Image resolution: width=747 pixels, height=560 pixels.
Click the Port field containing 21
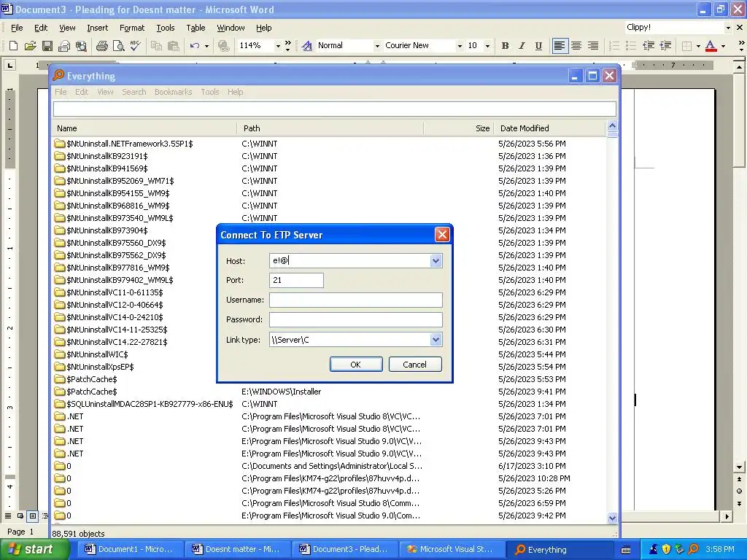(x=296, y=280)
